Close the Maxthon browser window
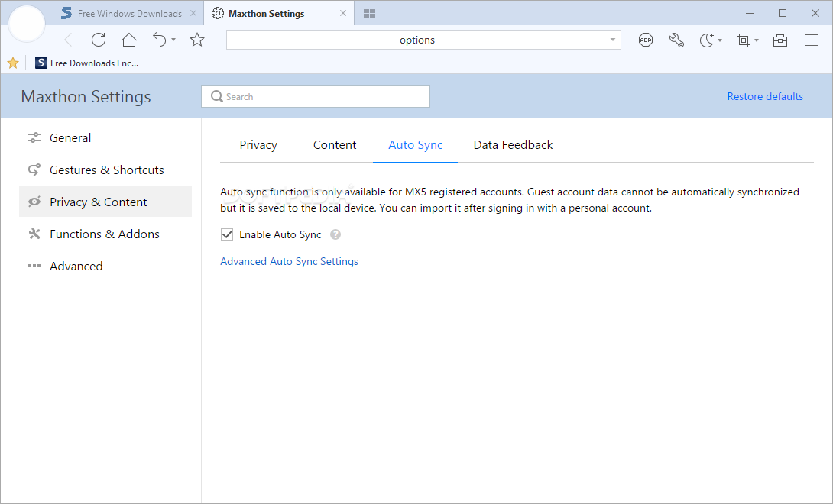This screenshot has height=504, width=833. (815, 13)
